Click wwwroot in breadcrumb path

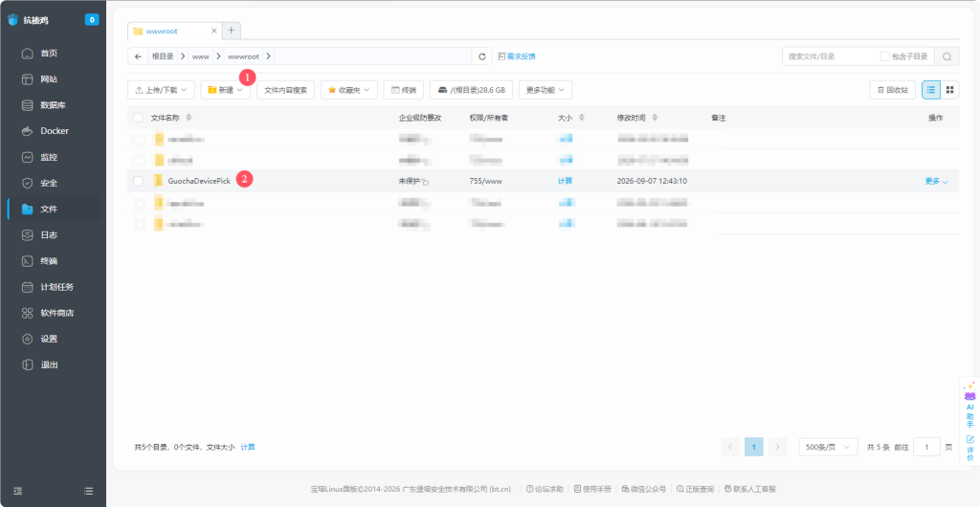243,56
